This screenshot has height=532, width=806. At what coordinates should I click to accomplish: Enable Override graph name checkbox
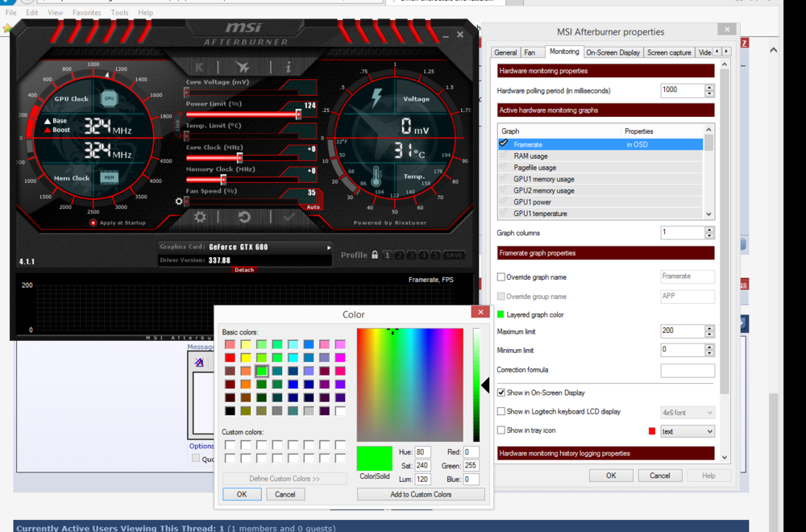(x=501, y=277)
